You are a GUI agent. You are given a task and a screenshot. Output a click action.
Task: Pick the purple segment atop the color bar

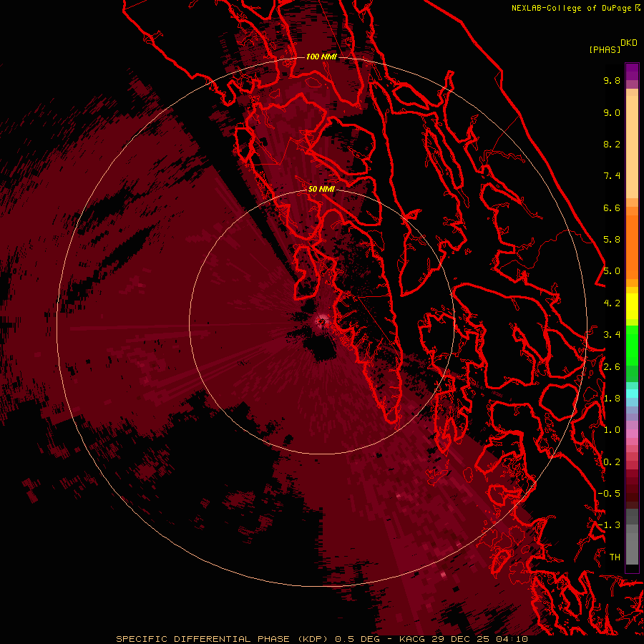(x=632, y=72)
